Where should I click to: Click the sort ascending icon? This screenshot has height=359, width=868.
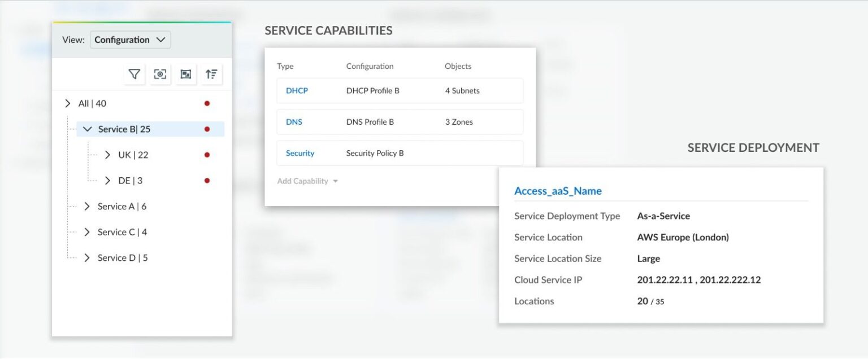[211, 73]
